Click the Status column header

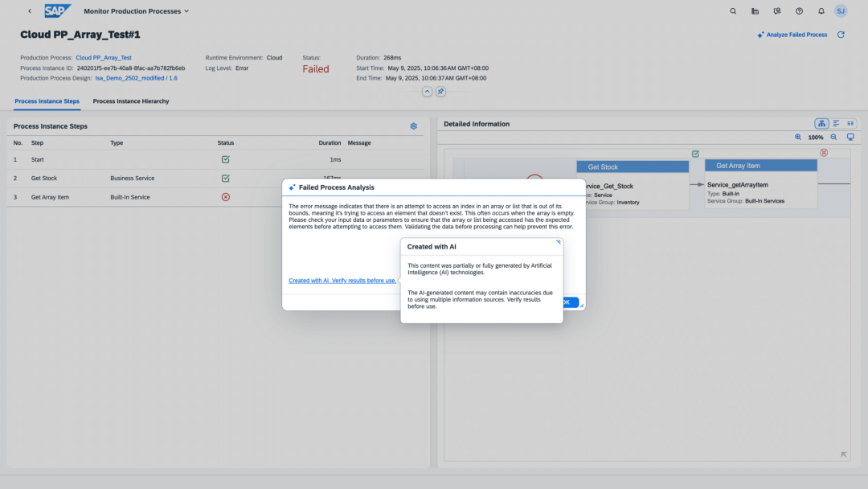pos(225,143)
